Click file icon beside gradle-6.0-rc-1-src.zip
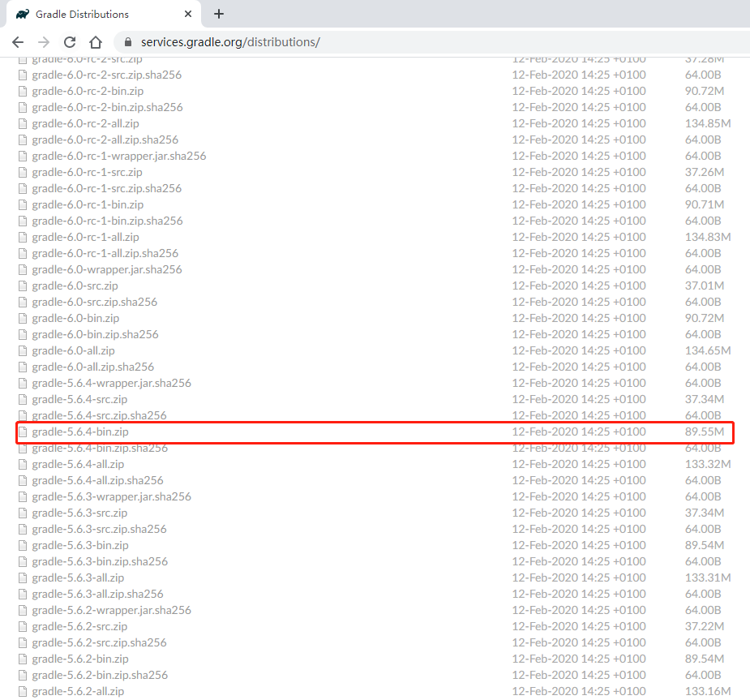 tap(23, 173)
